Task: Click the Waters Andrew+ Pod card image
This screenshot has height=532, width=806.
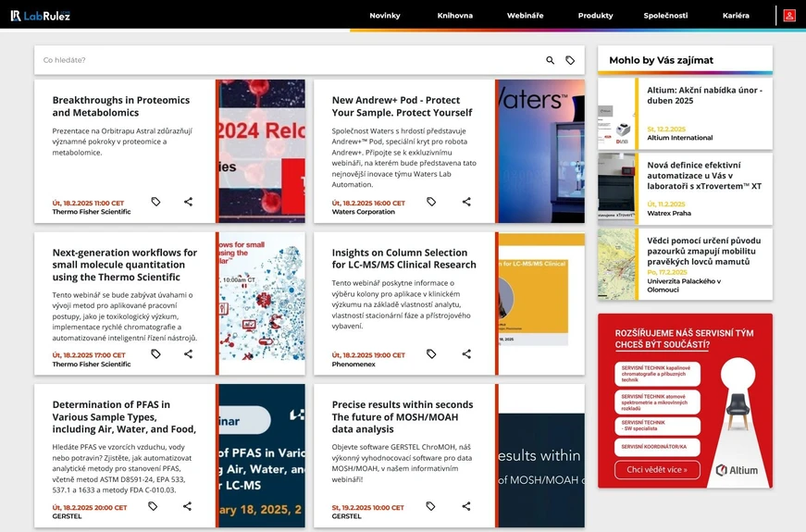Action: pyautogui.click(x=541, y=151)
